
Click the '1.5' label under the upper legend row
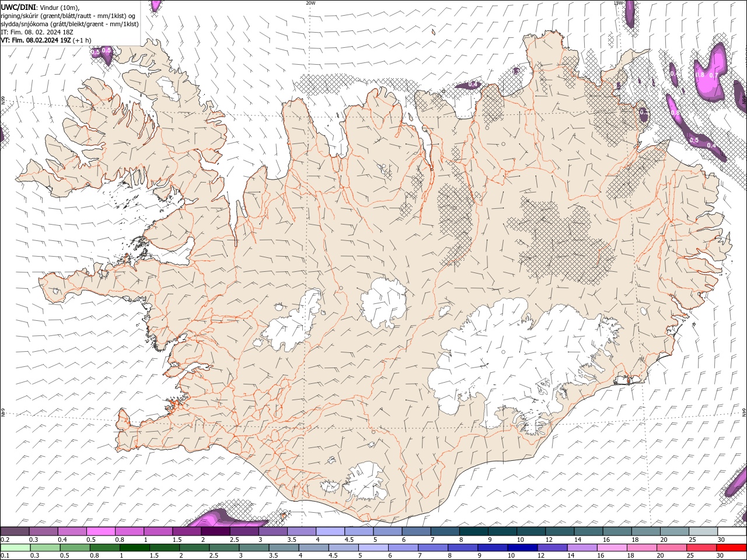(177, 540)
